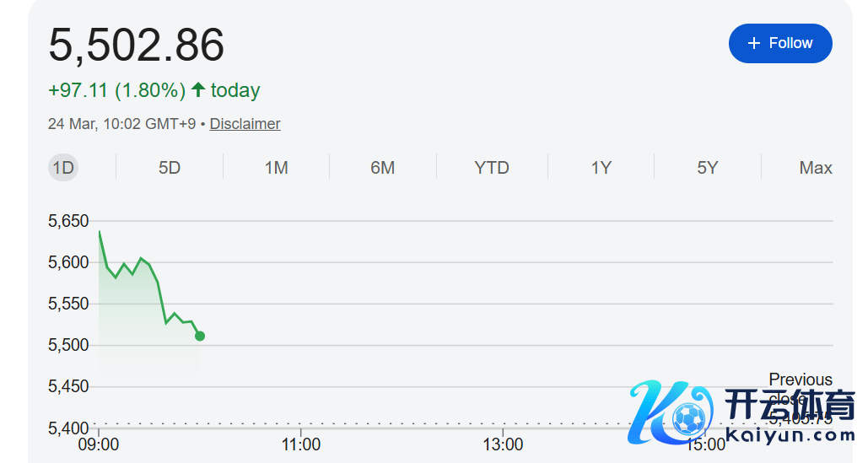
Task: Open the Disclaimer link
Action: coord(245,124)
